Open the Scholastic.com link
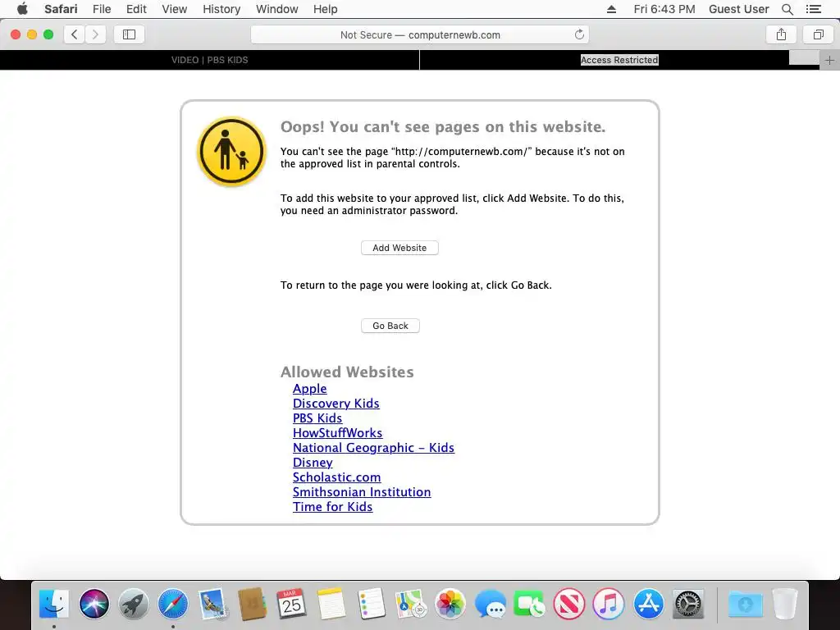The height and width of the screenshot is (630, 840). 336,477
